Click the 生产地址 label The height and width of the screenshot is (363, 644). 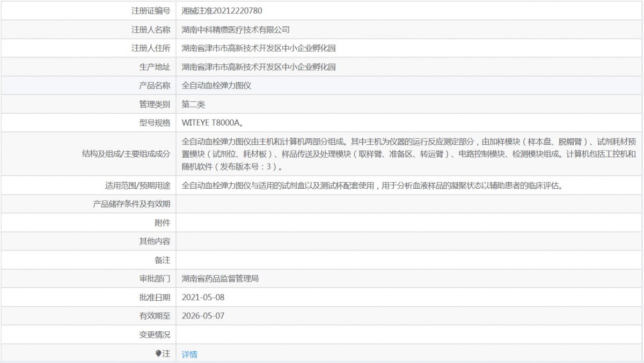[155, 67]
